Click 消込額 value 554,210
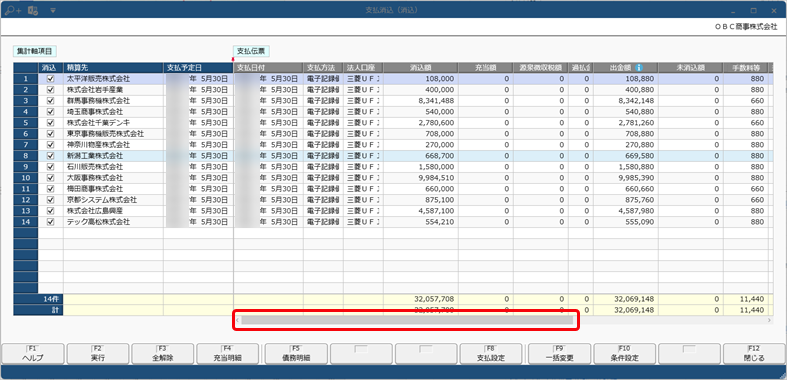This screenshot has width=787, height=380. 439,222
